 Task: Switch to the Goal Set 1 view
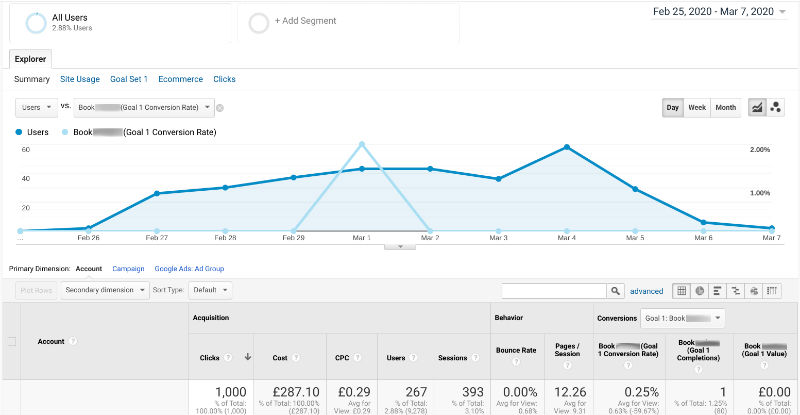pyautogui.click(x=129, y=79)
